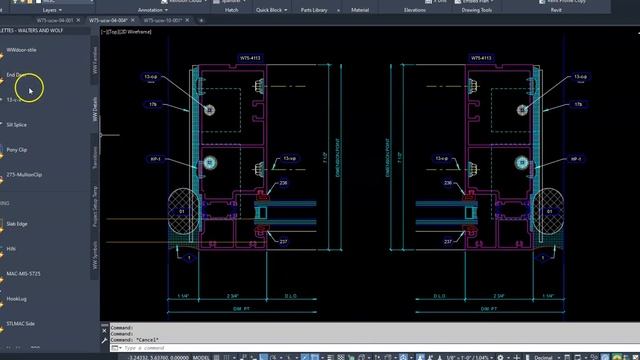Click the Revit panel label
This screenshot has height=360, width=640.
556,10
